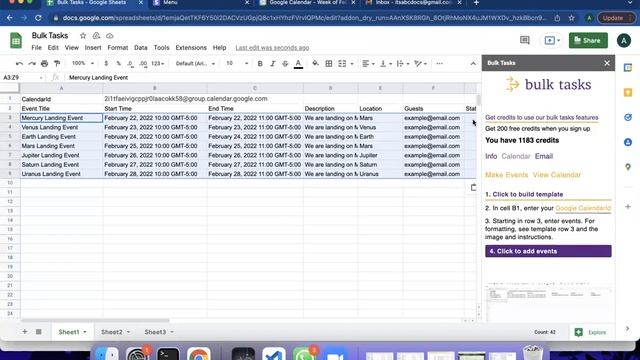Open the Google account avatar
Viewport: 640px width, 360px height.
tap(624, 40)
